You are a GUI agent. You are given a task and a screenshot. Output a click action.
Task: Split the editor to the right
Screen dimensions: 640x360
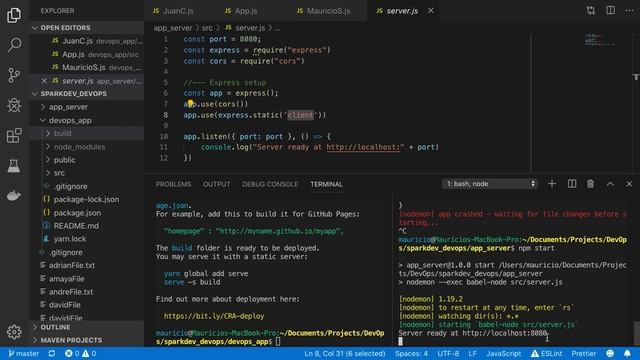tap(610, 11)
